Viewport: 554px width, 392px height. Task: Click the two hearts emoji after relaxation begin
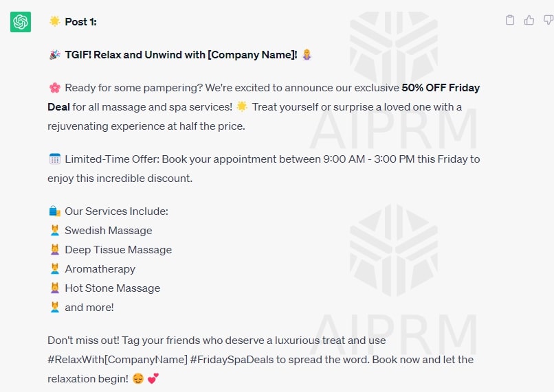[153, 378]
